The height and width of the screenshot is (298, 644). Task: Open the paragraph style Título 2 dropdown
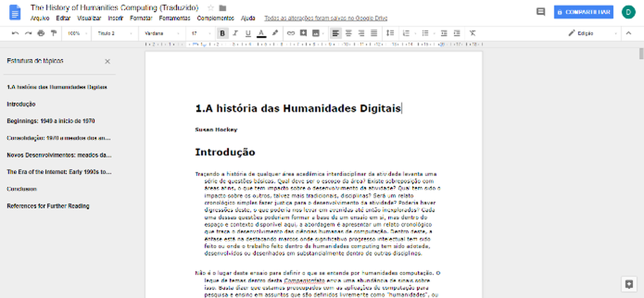115,33
